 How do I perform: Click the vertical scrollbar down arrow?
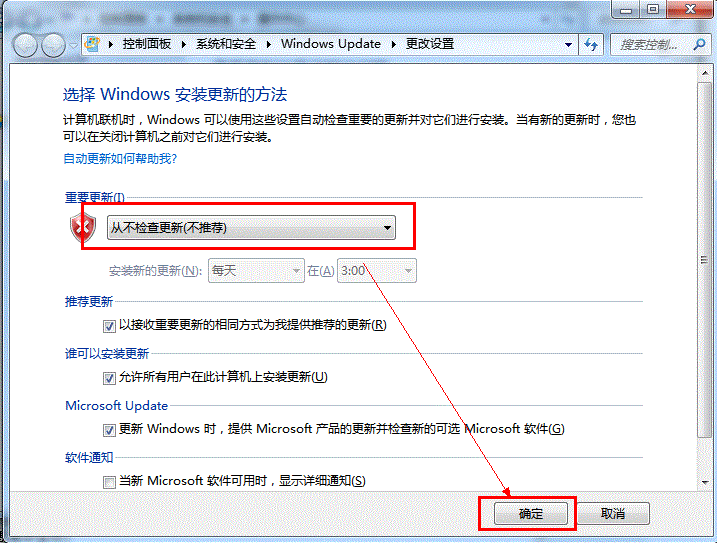point(705,482)
